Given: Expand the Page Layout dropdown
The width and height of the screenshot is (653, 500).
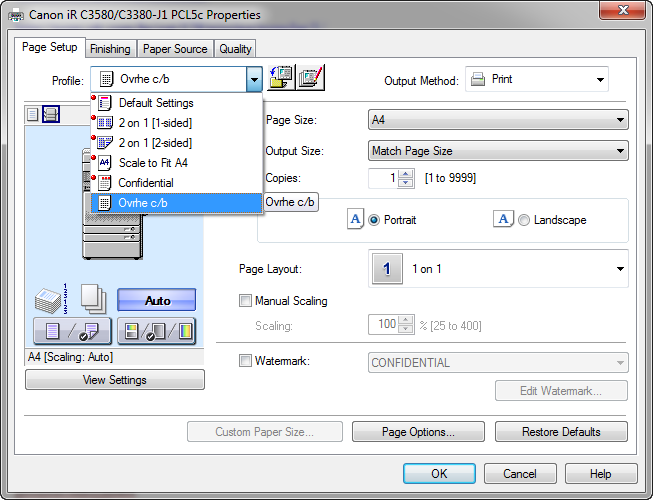Looking at the screenshot, I should [x=498, y=269].
